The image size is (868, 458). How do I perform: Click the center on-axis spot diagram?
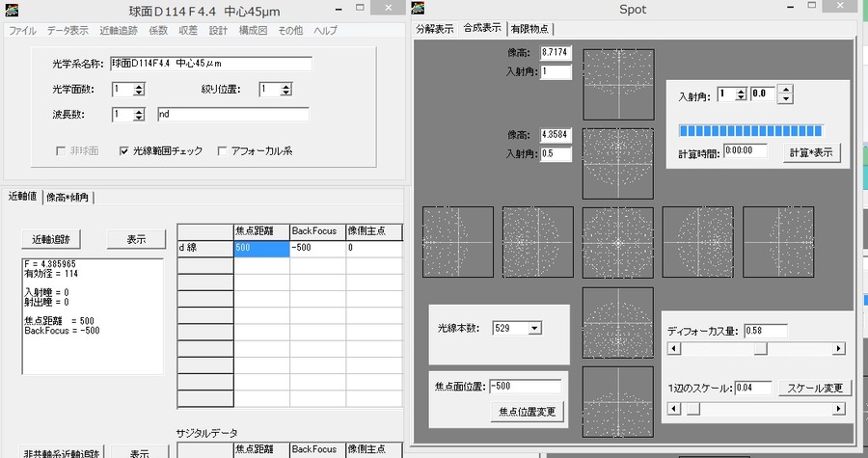tap(618, 242)
